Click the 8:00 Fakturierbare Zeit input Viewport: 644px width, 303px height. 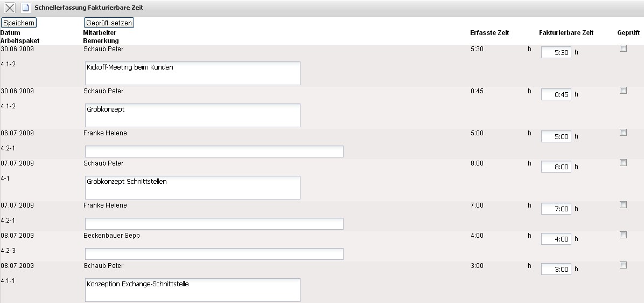coord(556,167)
